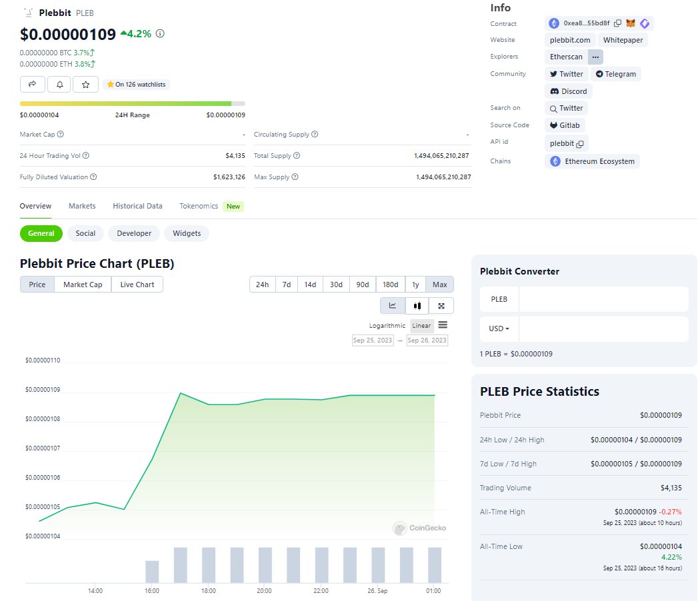This screenshot has width=700, height=601.
Task: Copy the contract address icon
Action: click(617, 23)
